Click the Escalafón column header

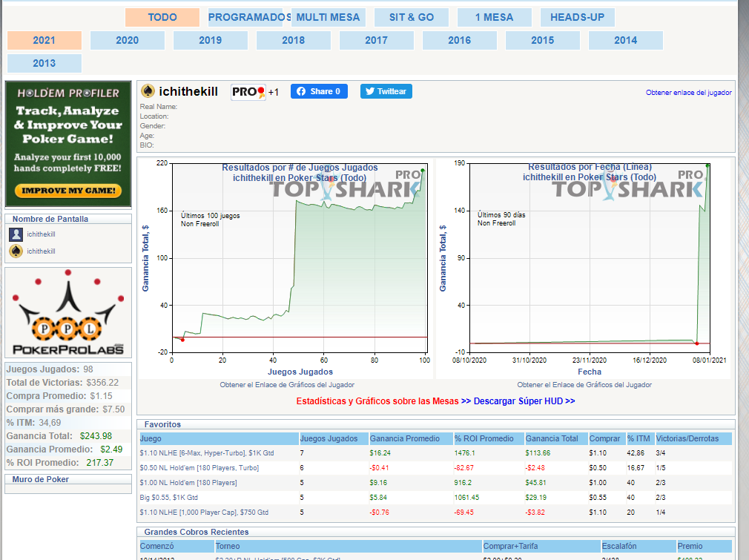coord(639,546)
